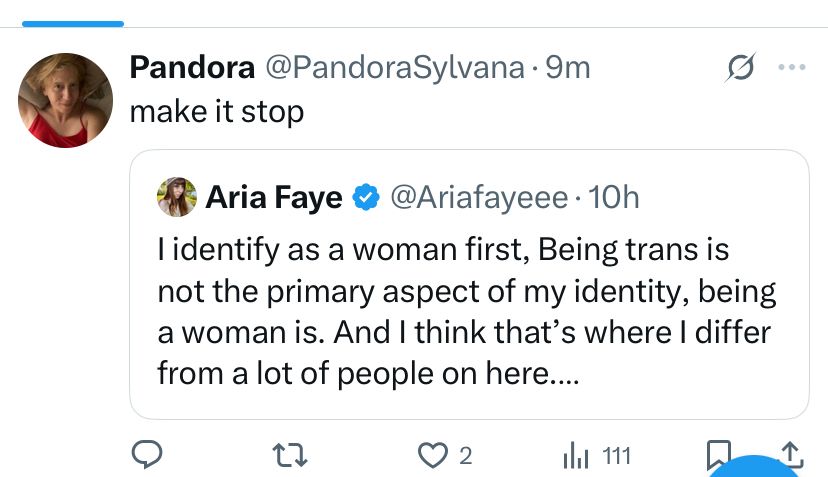The image size is (828, 477).
Task: Click the blue verified badge next to Aria Faye
Action: pos(366,197)
